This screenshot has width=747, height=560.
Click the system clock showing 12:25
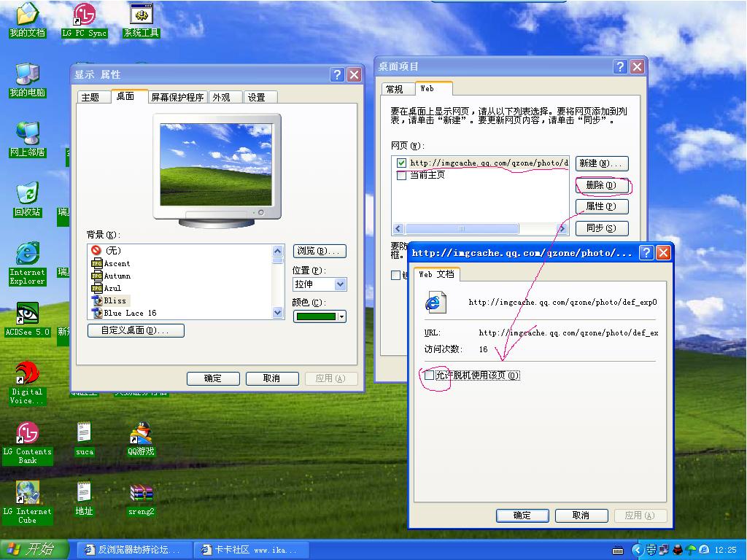[x=726, y=550]
